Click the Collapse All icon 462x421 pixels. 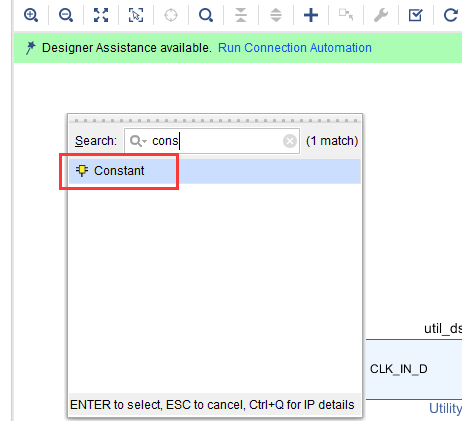click(x=241, y=15)
